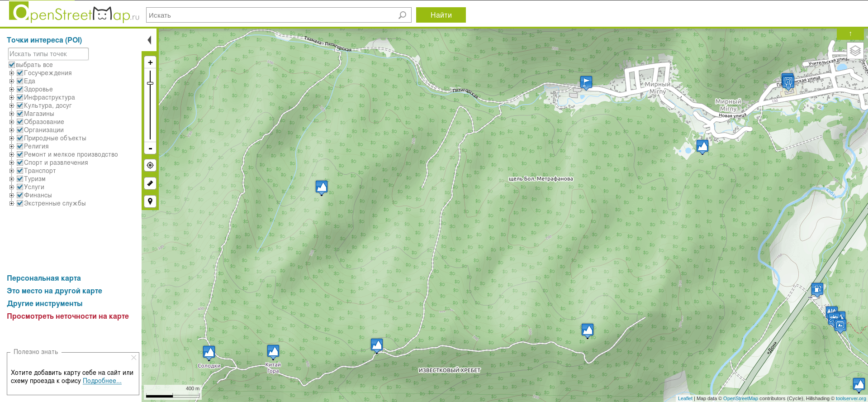Open the flag POI marker near Пятигорская

tap(586, 82)
